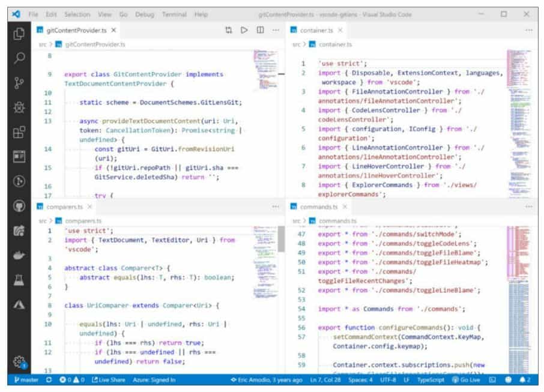
Task: Open More Actions for gitContentProvider.ts group
Action: pos(276,30)
